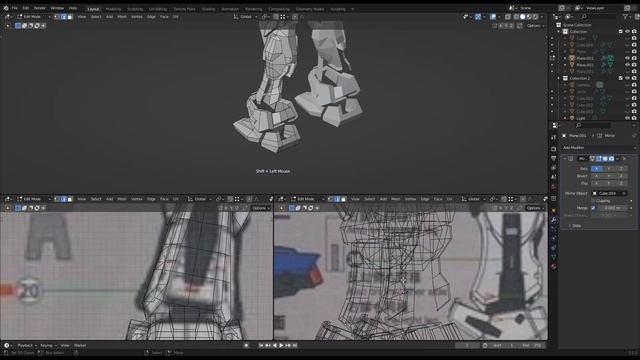640x360 pixels.
Task: Select rendered viewport shading in top viewport
Action: (x=535, y=17)
